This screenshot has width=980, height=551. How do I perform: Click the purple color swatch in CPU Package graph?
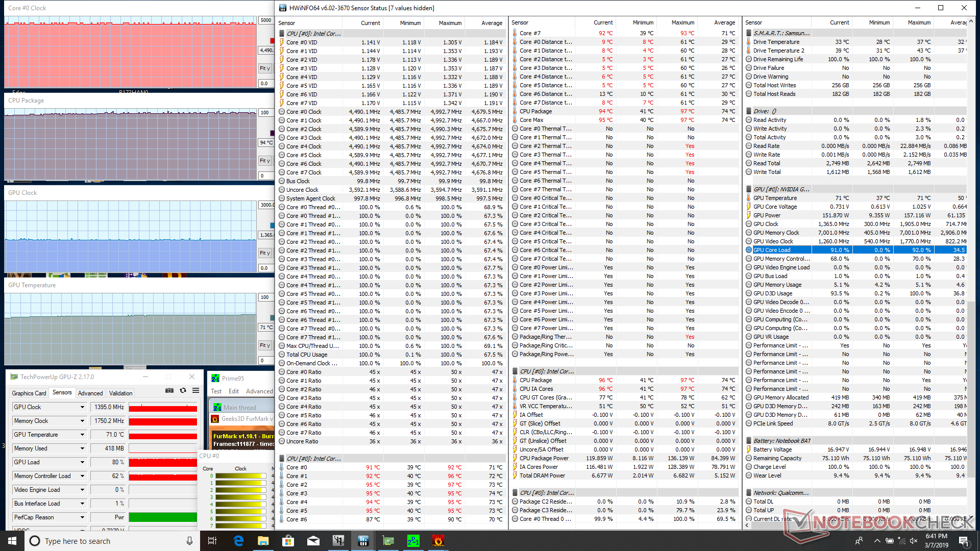pyautogui.click(x=272, y=133)
